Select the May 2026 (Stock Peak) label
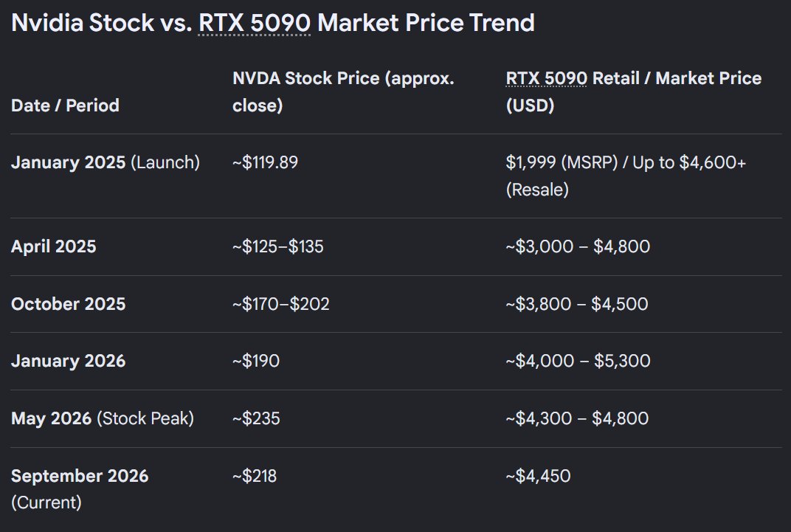Screen dimensions: 791x532 pyautogui.click(x=103, y=418)
